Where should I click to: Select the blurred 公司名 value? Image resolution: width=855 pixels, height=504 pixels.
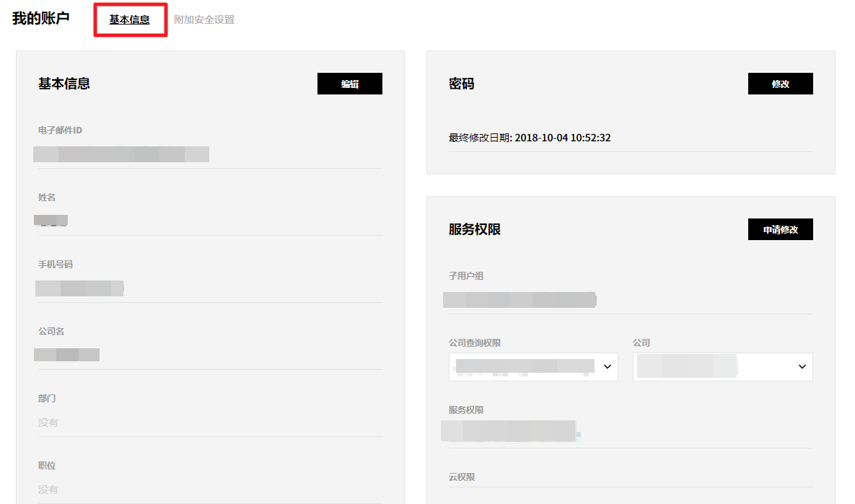click(67, 355)
